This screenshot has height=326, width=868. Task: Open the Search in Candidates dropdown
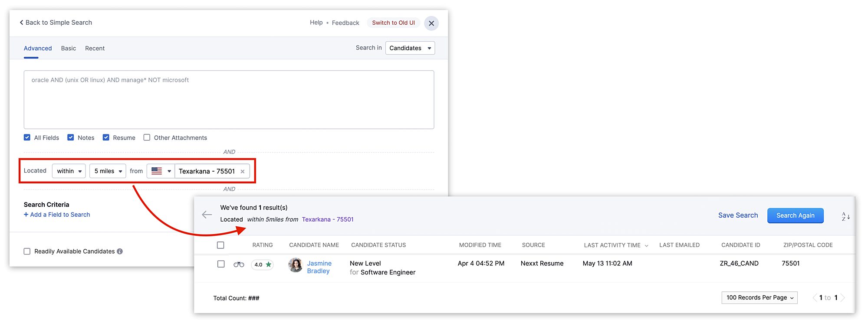coord(410,48)
